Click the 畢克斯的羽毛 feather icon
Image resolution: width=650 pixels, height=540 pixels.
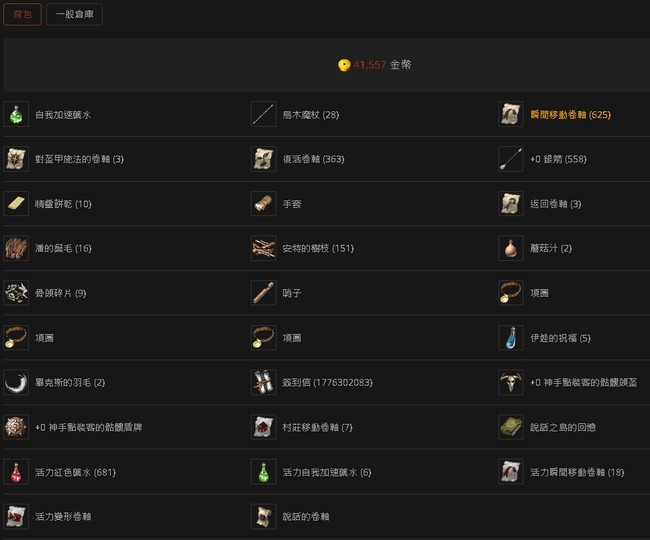pyautogui.click(x=16, y=382)
